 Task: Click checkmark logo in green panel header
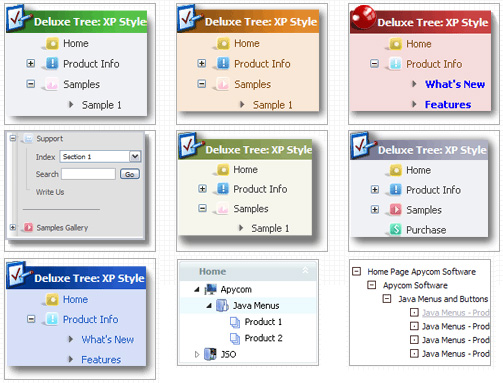pyautogui.click(x=18, y=17)
